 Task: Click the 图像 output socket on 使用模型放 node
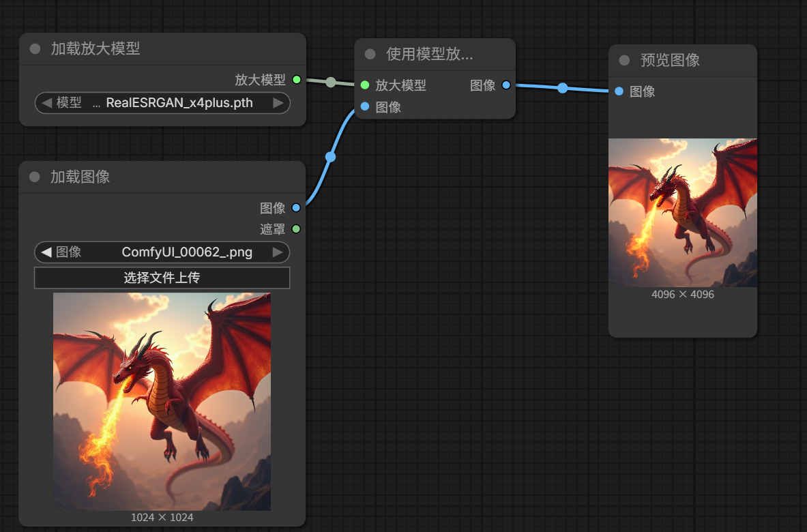pyautogui.click(x=505, y=85)
